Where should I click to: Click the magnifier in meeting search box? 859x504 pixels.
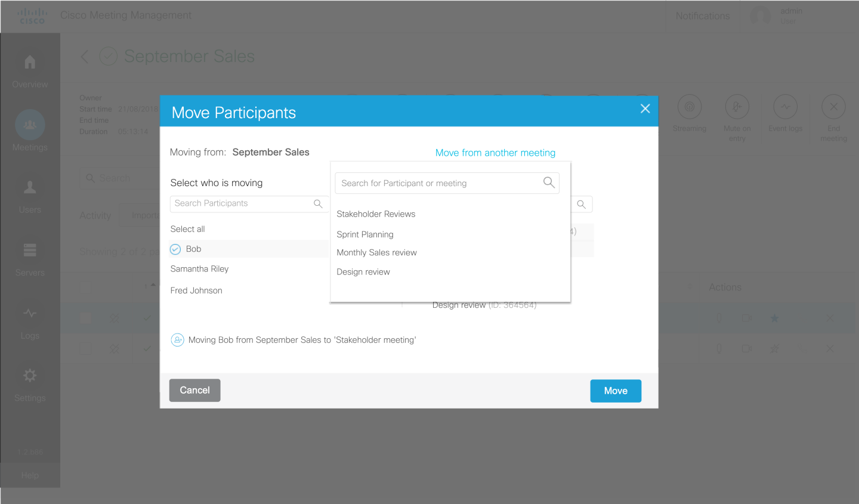pyautogui.click(x=549, y=183)
